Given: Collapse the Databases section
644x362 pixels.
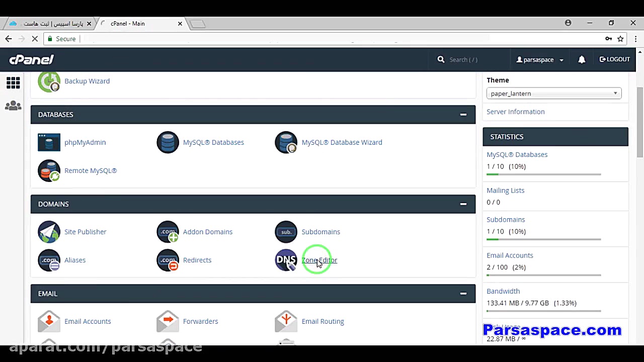Looking at the screenshot, I should point(463,115).
